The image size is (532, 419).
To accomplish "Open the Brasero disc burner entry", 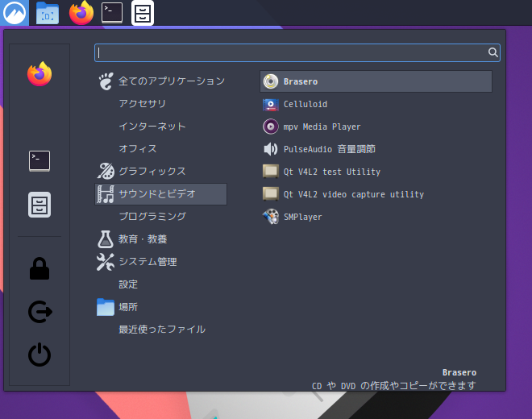I will tap(376, 81).
